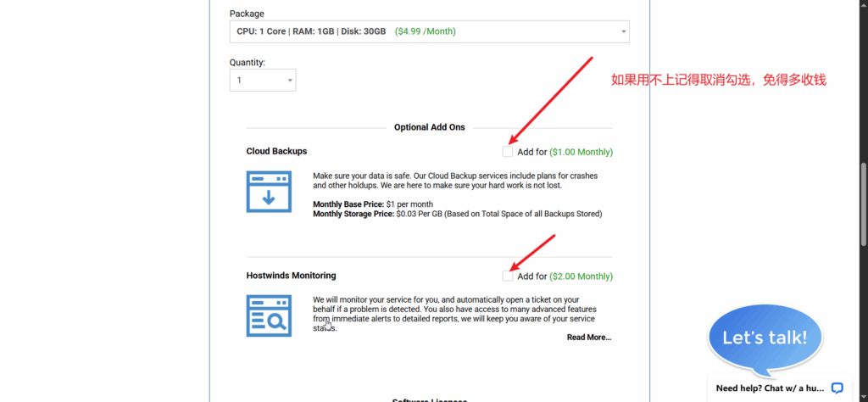Click the Monthly Storage Price description line

pos(457,215)
